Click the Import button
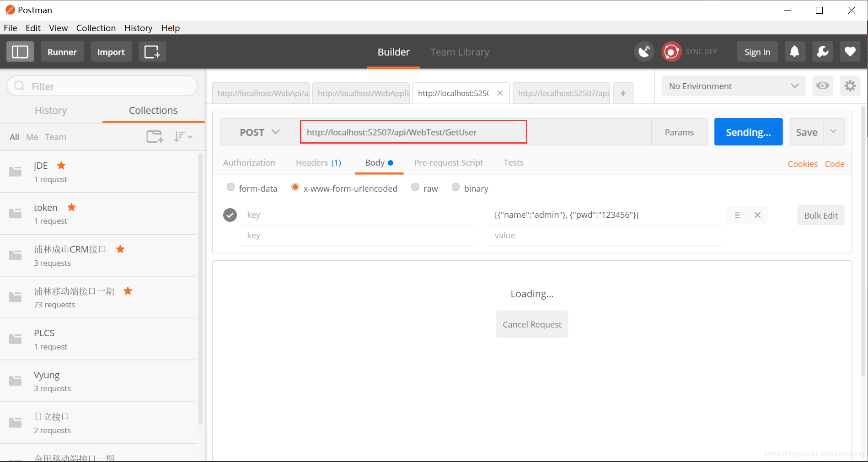 pos(111,52)
